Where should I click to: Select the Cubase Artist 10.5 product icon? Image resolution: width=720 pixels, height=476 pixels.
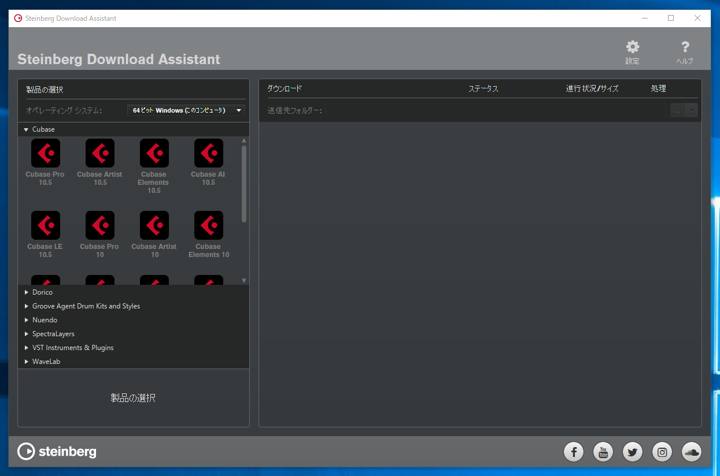tap(100, 153)
